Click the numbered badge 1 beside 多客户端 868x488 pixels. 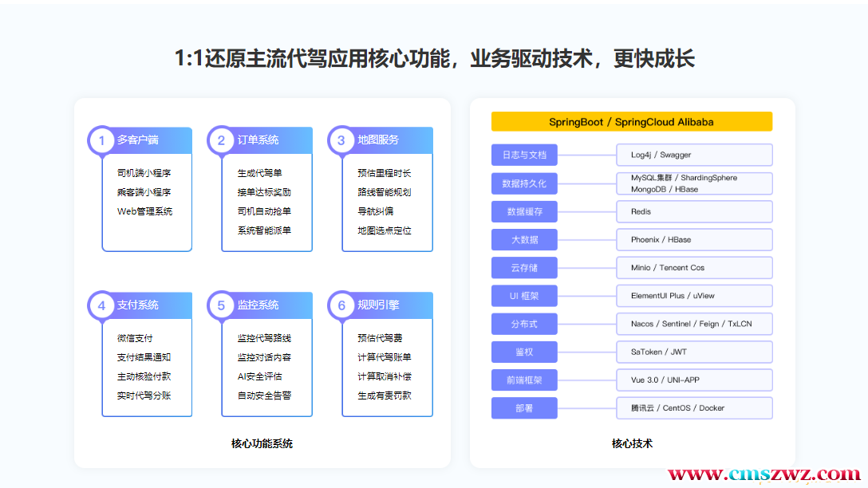pyautogui.click(x=101, y=140)
